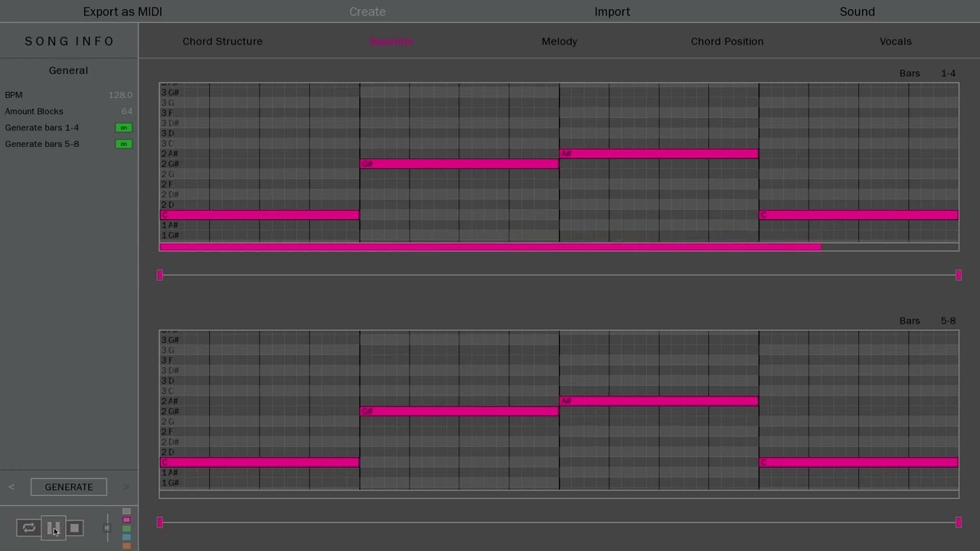Click the Bars 1-4 label
Image resolution: width=980 pixels, height=551 pixels.
(x=927, y=73)
